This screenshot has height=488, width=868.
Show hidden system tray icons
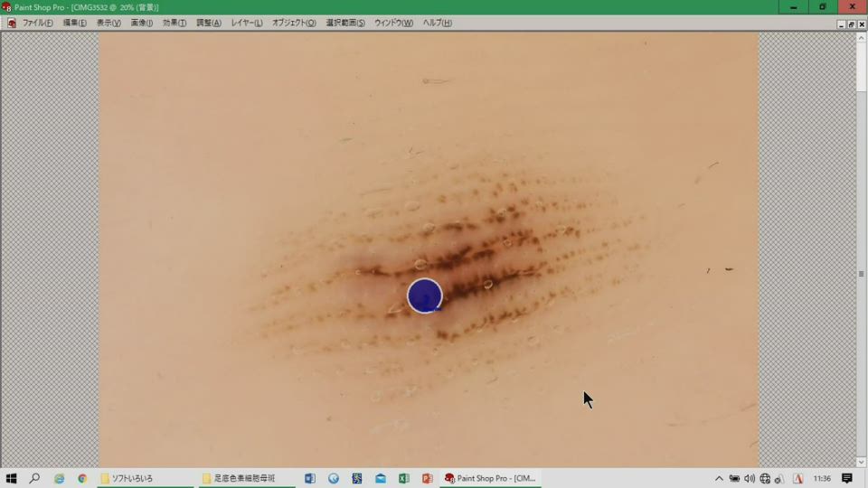719,479
